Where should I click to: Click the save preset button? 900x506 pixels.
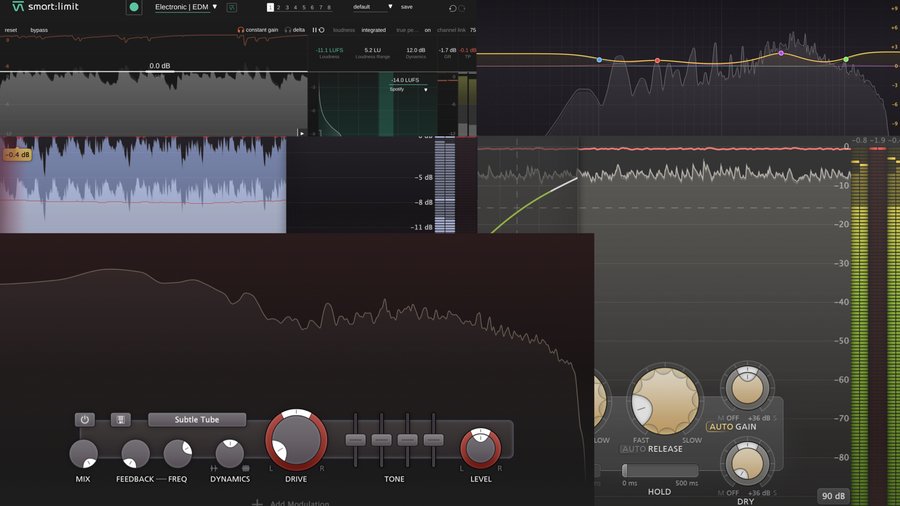[x=407, y=7]
